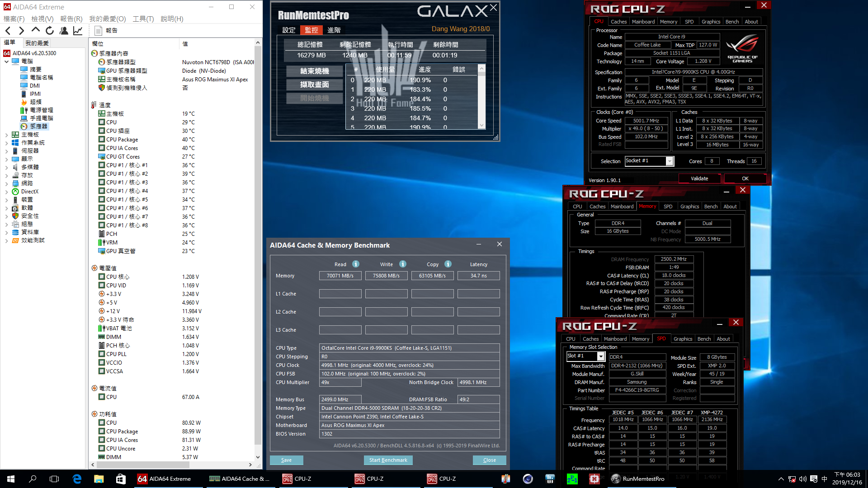
Task: Open File Explorer from taskbar
Action: (x=99, y=479)
